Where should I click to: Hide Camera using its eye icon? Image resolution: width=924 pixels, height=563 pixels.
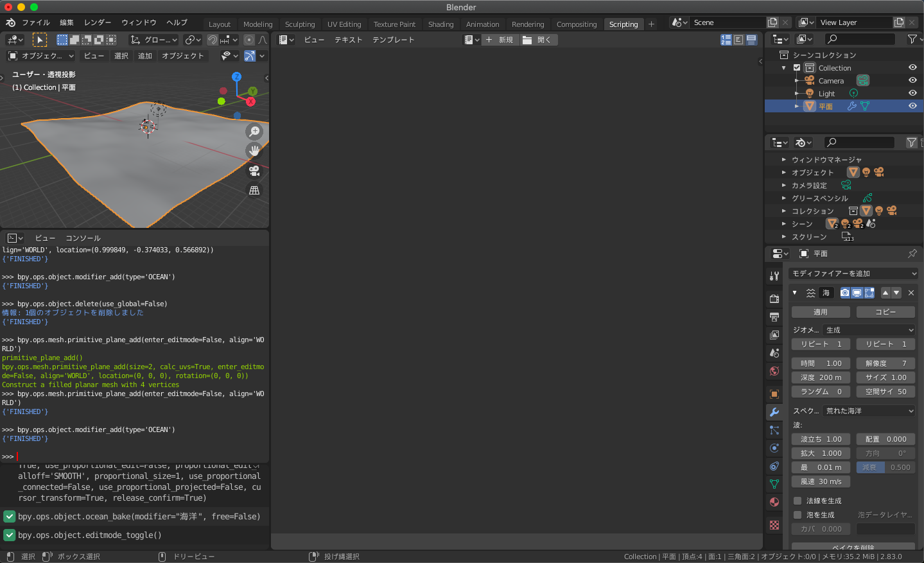[x=912, y=80]
